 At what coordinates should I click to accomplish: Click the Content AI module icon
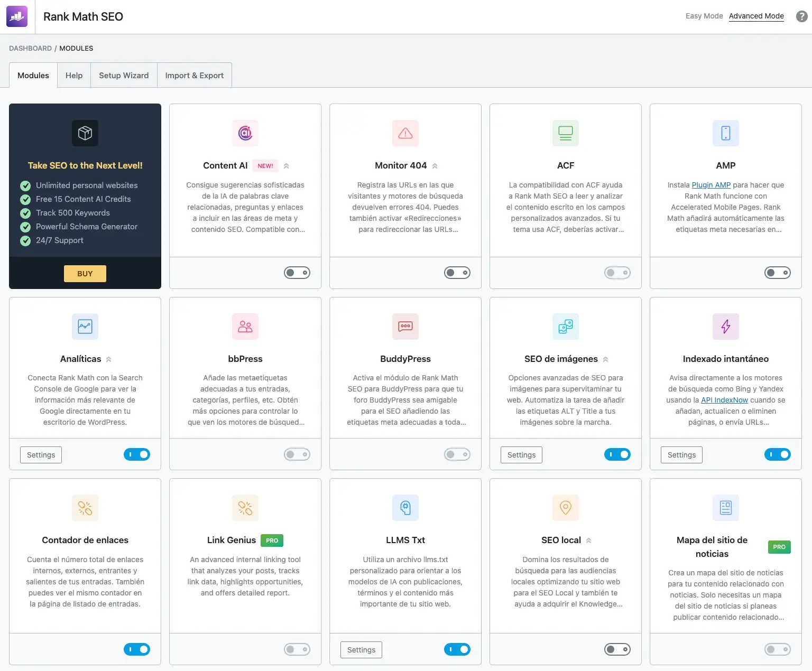(x=245, y=133)
